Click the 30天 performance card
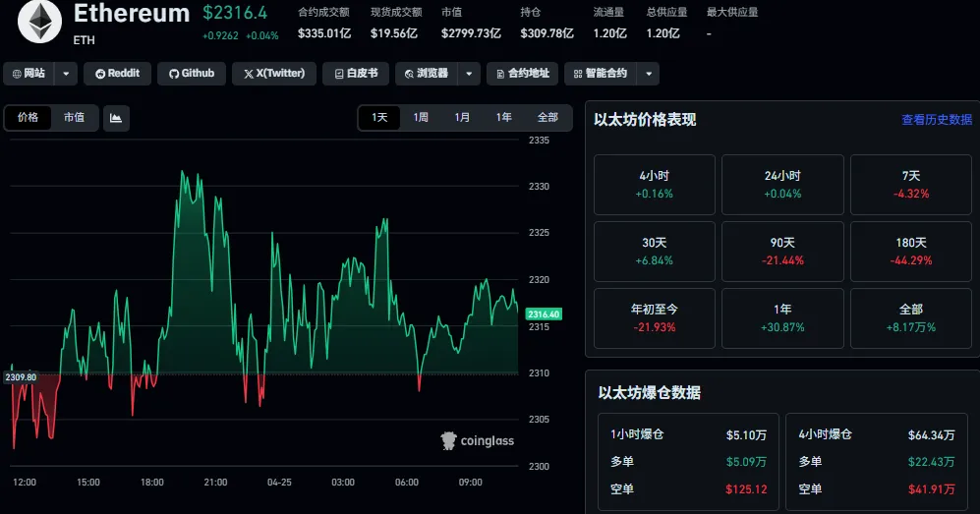Image resolution: width=980 pixels, height=514 pixels. pos(655,252)
